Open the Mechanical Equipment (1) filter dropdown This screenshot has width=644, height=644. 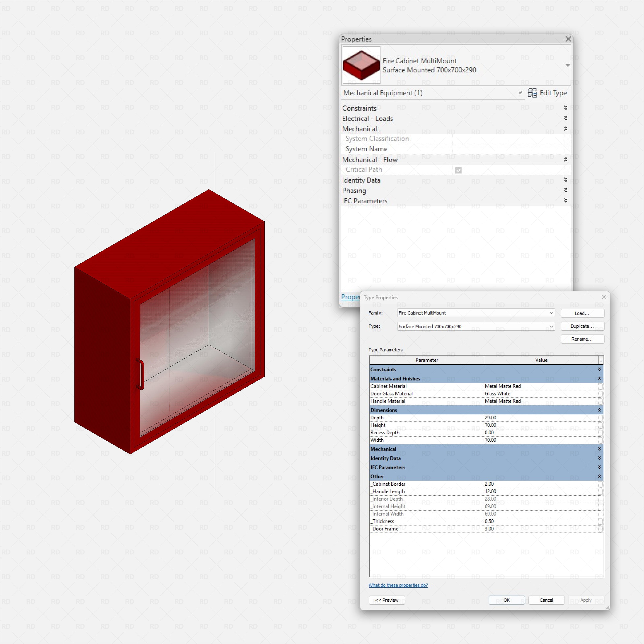pyautogui.click(x=520, y=93)
